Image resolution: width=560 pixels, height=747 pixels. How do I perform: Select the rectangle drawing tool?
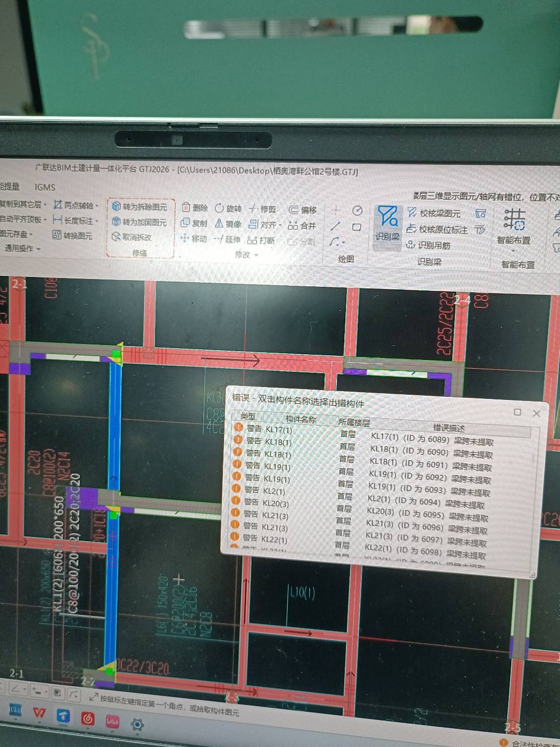point(357,227)
